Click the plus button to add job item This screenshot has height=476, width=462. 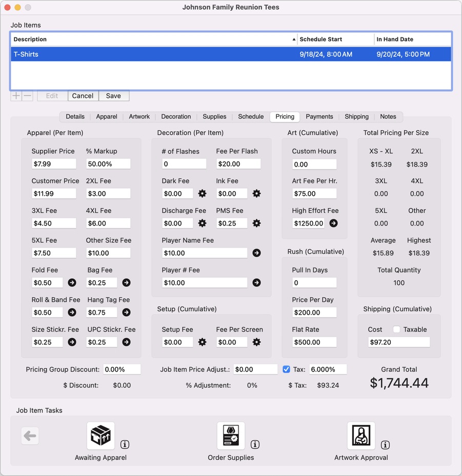coord(16,96)
